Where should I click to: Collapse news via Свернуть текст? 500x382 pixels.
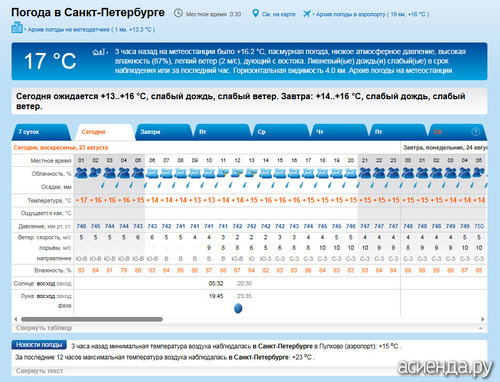pyautogui.click(x=39, y=371)
